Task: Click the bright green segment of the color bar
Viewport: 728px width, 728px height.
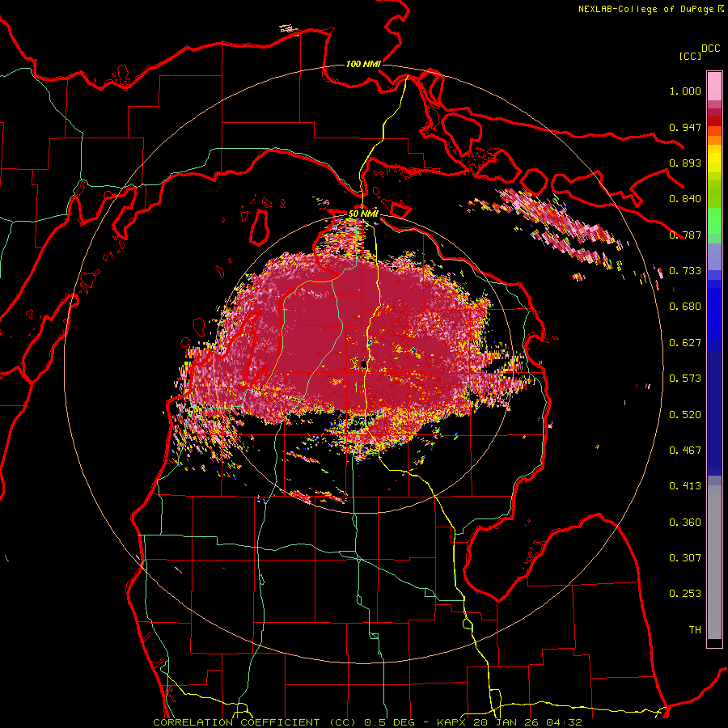Action: (714, 221)
